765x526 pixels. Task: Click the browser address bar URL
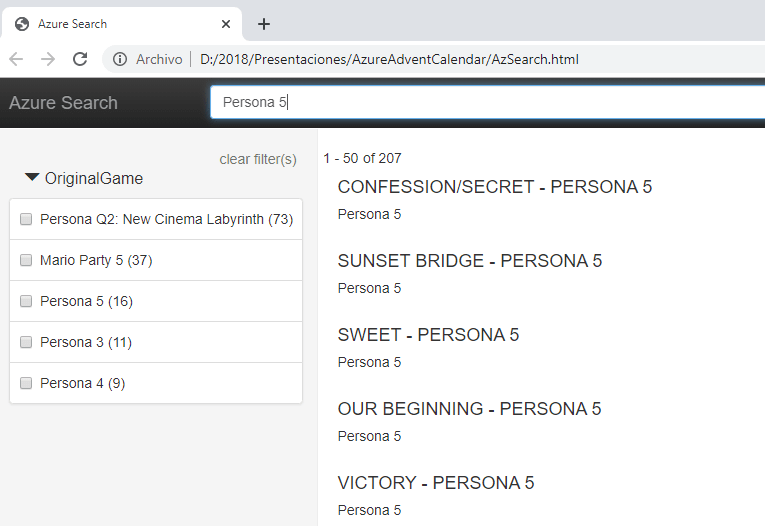[389, 60]
